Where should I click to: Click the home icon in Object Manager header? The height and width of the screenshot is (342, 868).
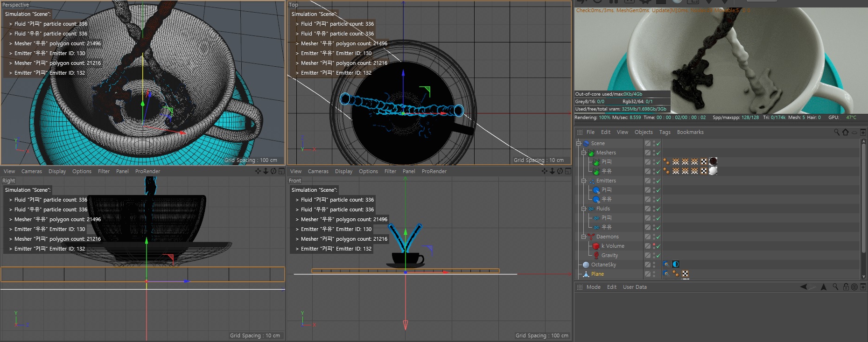point(845,132)
